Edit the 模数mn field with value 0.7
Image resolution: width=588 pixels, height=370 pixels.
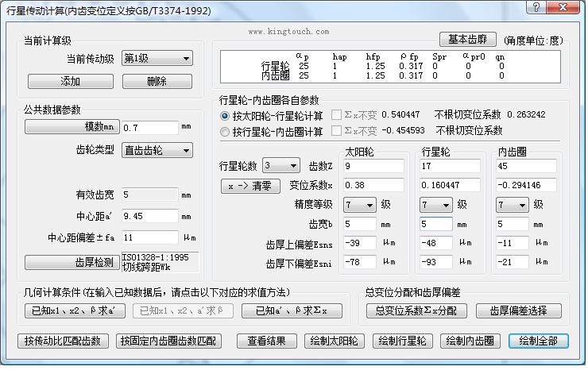[150, 128]
